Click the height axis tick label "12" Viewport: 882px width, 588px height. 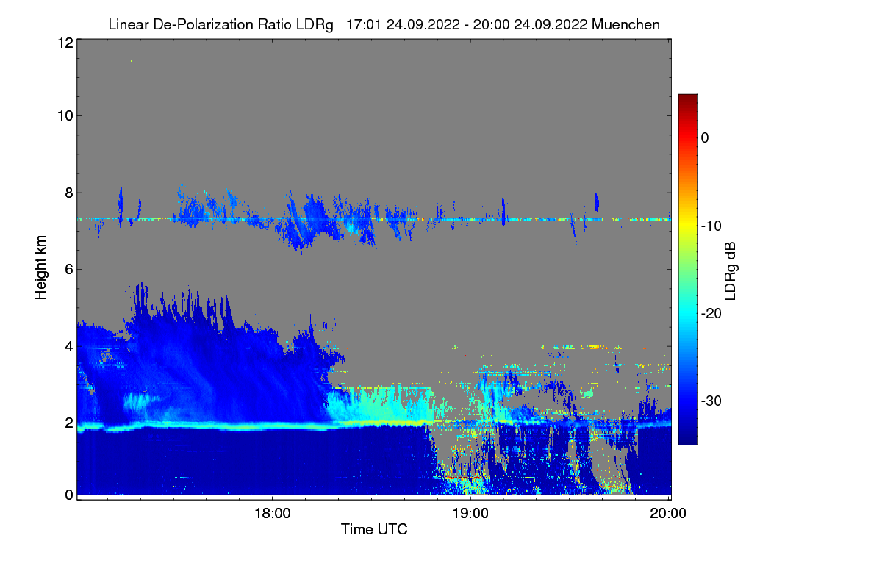click(x=65, y=43)
